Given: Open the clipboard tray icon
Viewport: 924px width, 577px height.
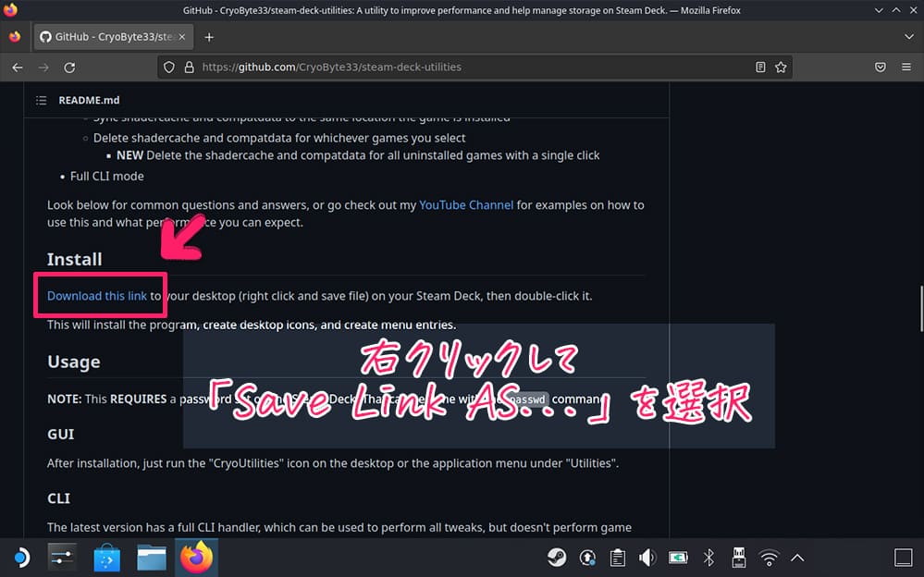Looking at the screenshot, I should coord(618,558).
